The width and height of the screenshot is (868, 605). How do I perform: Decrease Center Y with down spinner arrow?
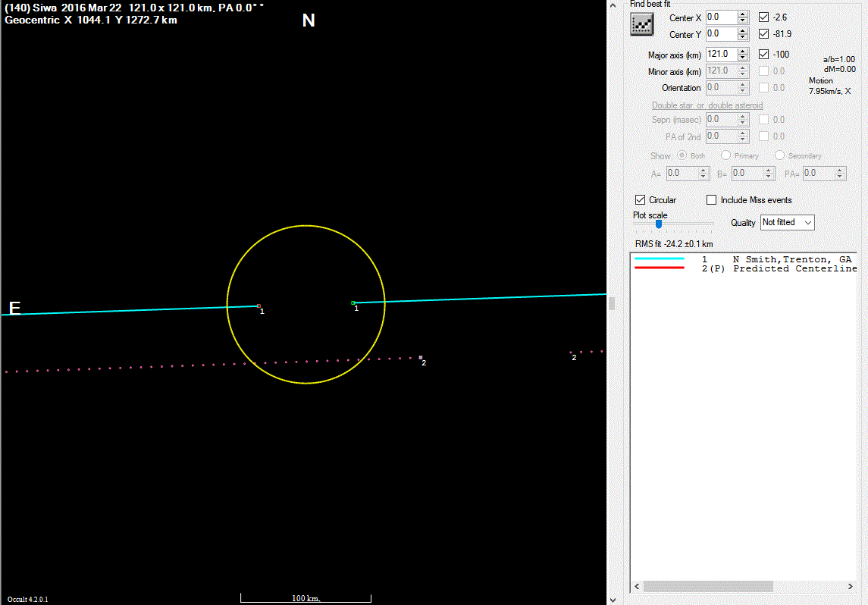[743, 37]
